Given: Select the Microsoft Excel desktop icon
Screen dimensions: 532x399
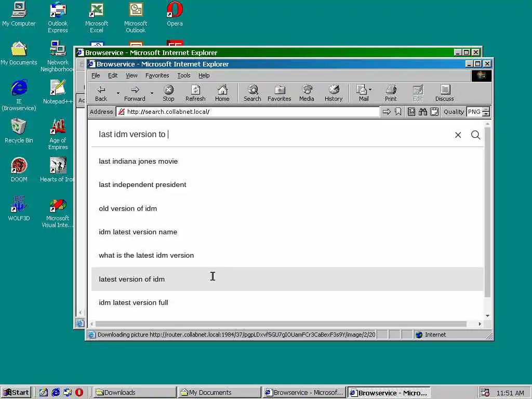Looking at the screenshot, I should 96,17.
